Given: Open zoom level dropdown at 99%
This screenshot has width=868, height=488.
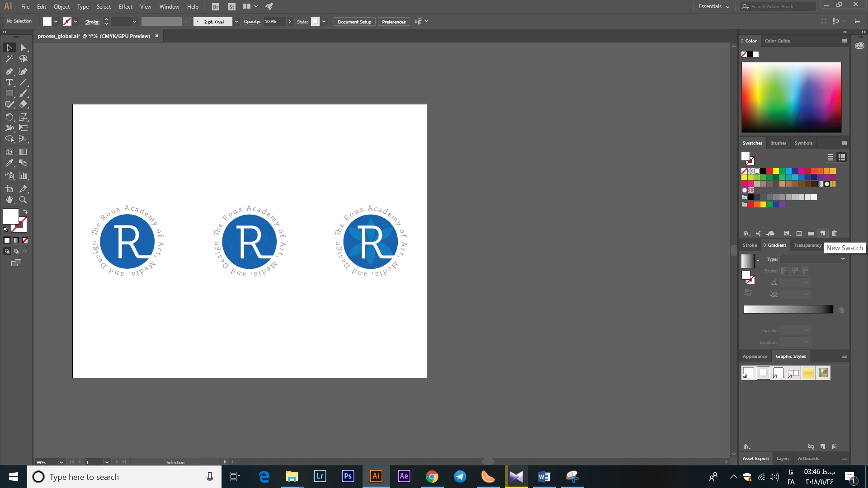Looking at the screenshot, I should point(61,462).
